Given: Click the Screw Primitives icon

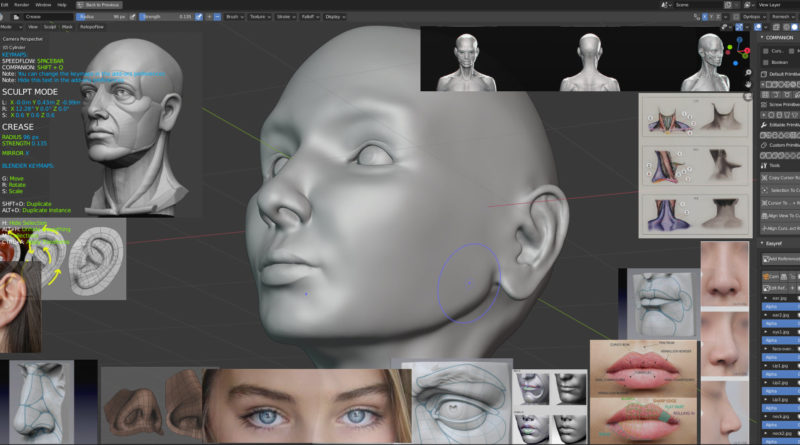Looking at the screenshot, I should 764,105.
